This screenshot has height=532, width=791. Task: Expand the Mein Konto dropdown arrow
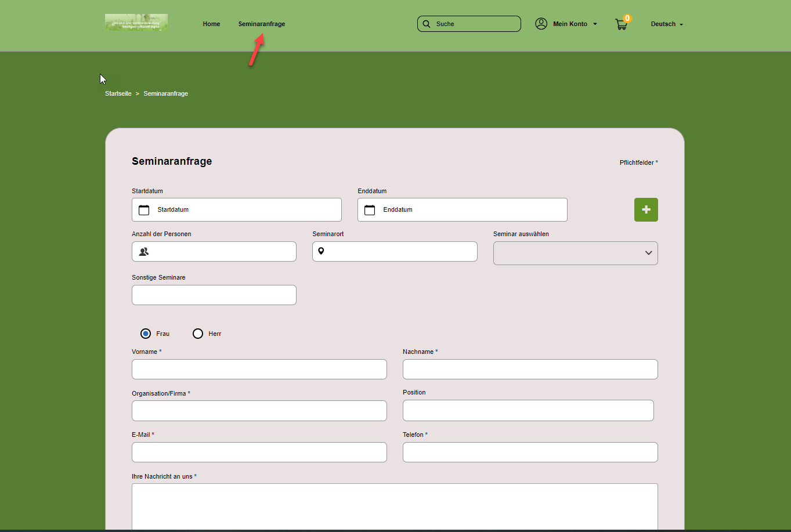595,24
